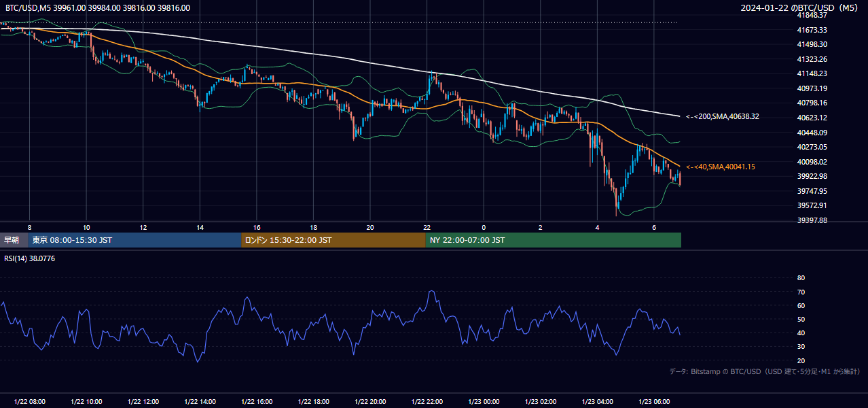Viewport: 868px width, 408px height.
Task: Click the Bitstamp data source note
Action: pos(765,371)
